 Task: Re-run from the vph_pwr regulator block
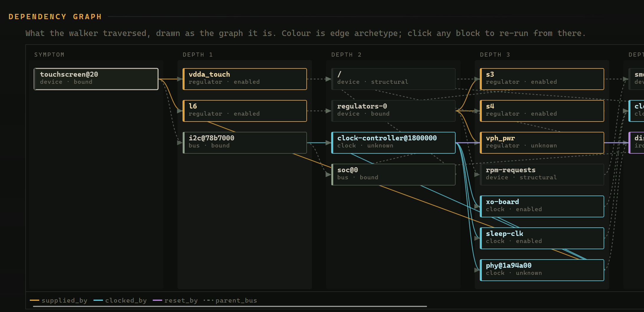click(542, 143)
